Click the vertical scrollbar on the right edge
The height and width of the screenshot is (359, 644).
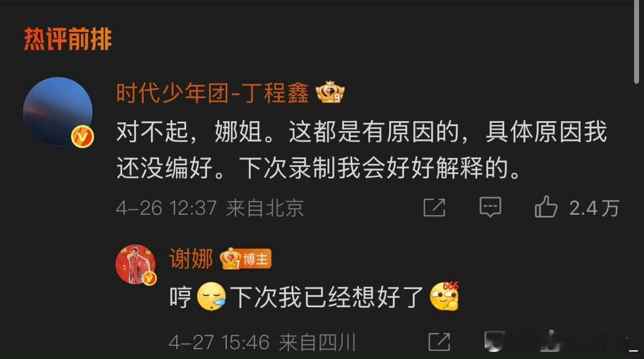coord(636,41)
